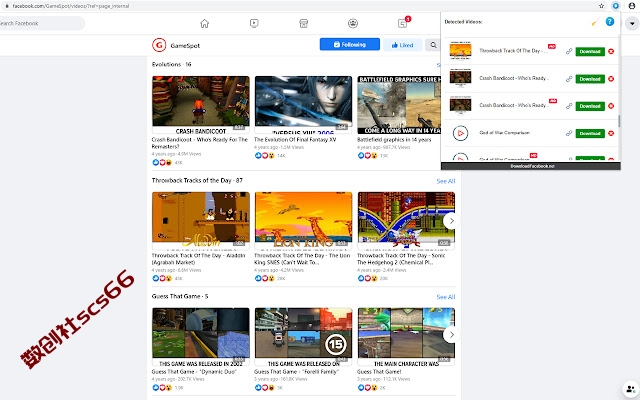
Task: Open title 'The Evolution Of Final Fantasy XV'
Action: [x=295, y=140]
